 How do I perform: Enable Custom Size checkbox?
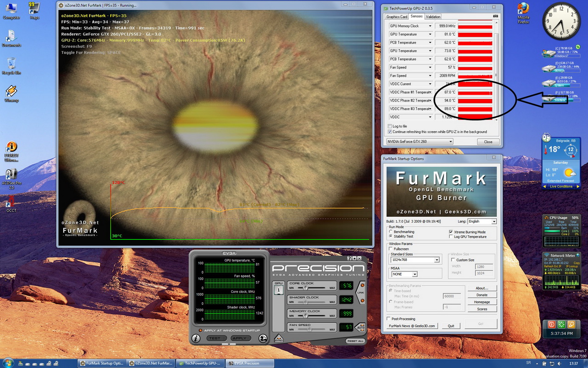[x=452, y=260]
